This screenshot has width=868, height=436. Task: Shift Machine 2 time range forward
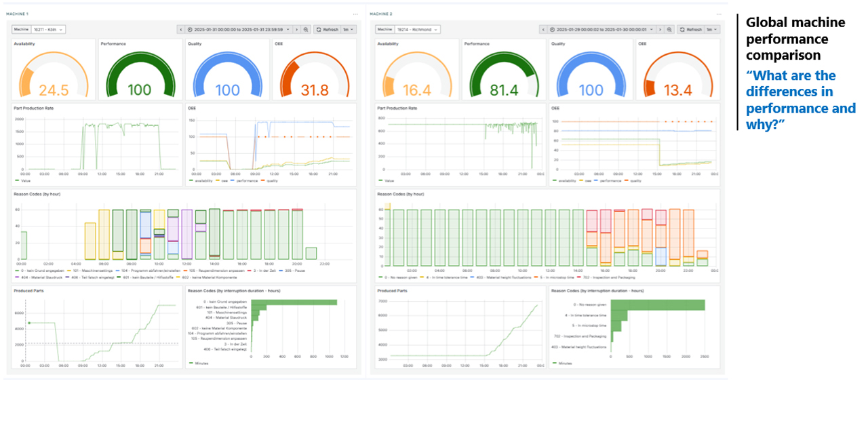tap(660, 30)
